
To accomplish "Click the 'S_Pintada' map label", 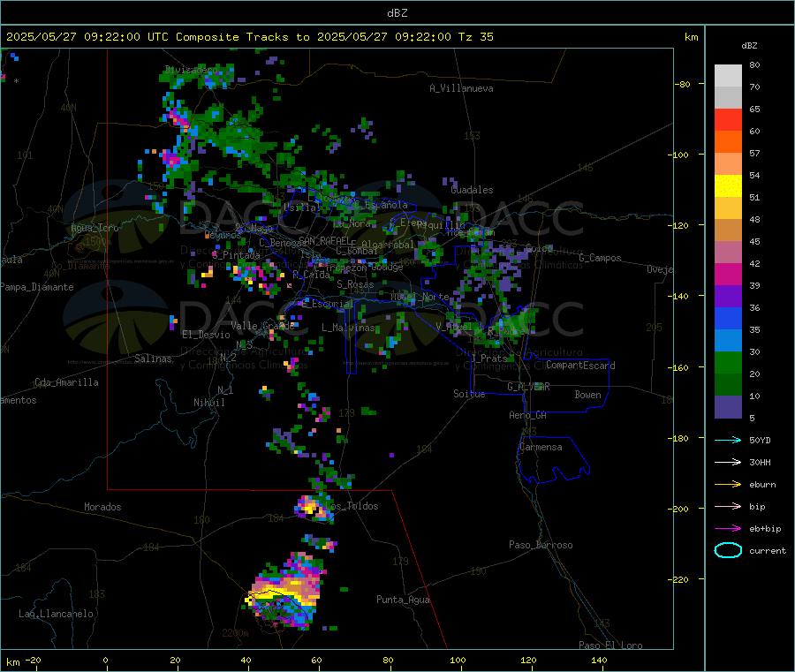I will [x=236, y=255].
